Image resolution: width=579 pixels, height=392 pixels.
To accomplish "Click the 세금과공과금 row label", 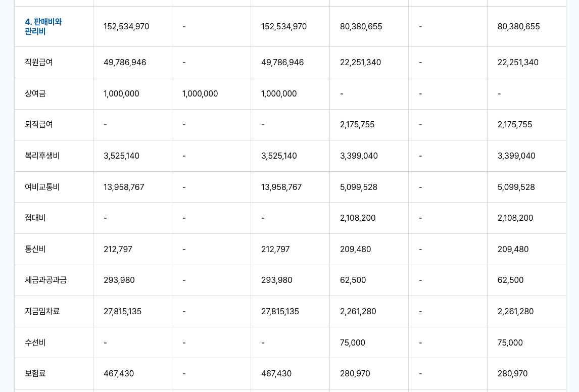I will coord(46,280).
